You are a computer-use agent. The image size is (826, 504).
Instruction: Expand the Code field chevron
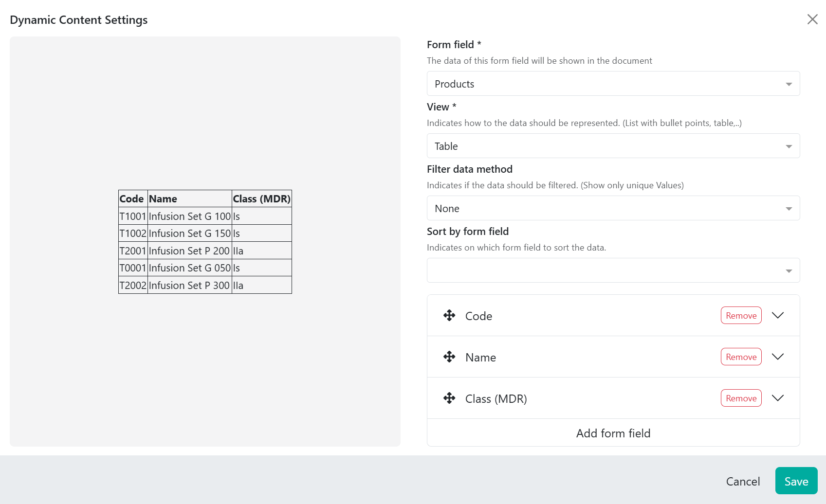(x=778, y=315)
